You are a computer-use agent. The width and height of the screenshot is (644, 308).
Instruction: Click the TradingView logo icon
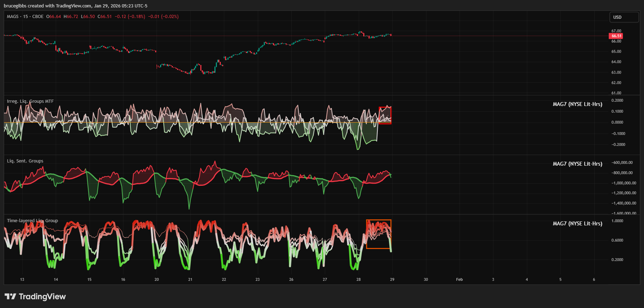click(x=10, y=296)
